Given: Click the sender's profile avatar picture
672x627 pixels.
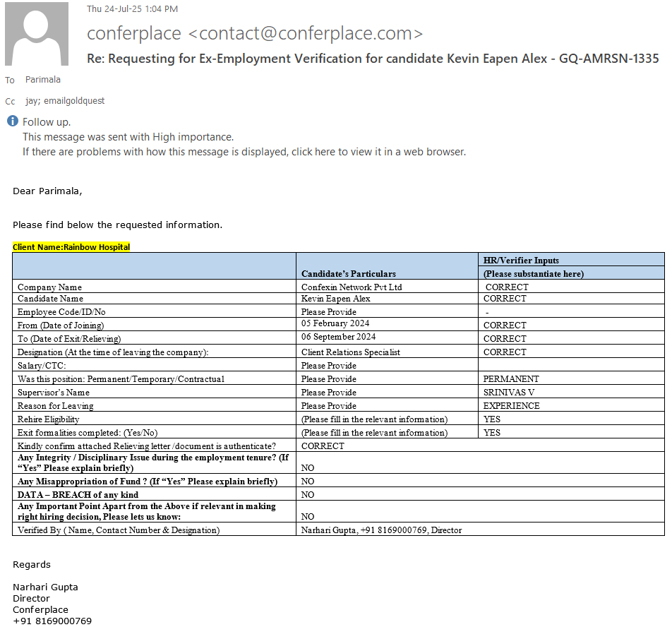Looking at the screenshot, I should (x=37, y=34).
